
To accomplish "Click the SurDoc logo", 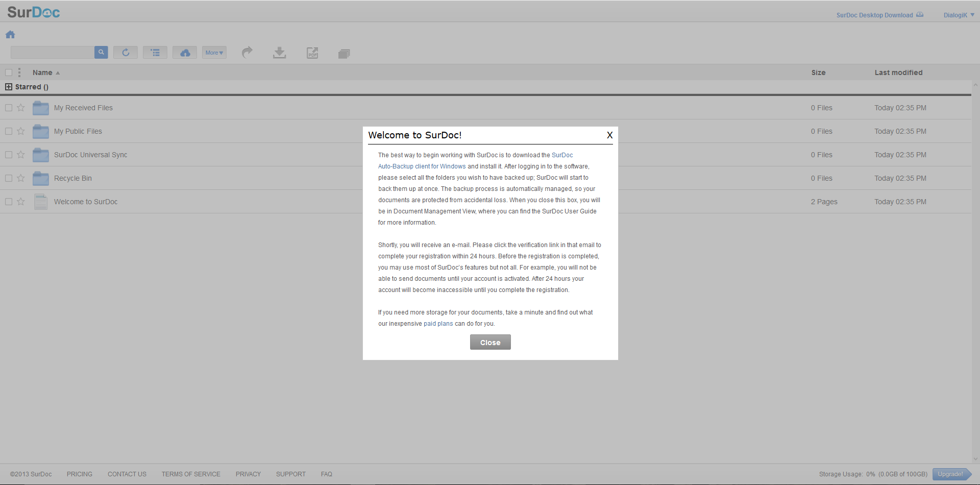I will pyautogui.click(x=33, y=12).
